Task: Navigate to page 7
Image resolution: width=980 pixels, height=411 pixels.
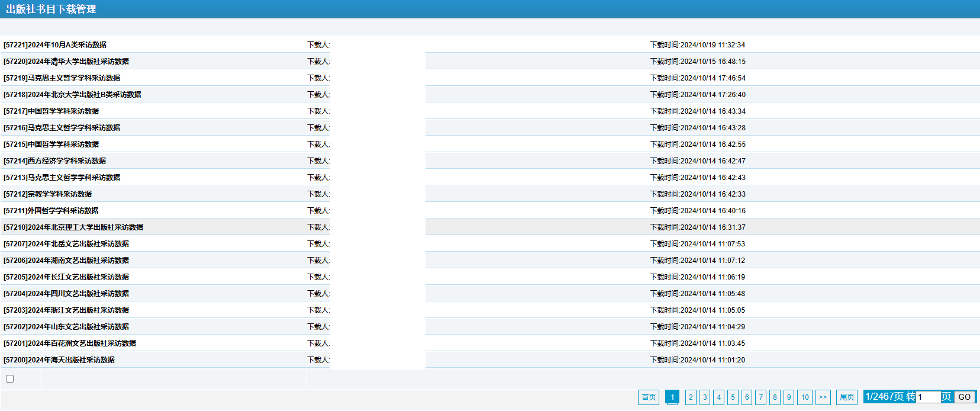Action: 761,397
